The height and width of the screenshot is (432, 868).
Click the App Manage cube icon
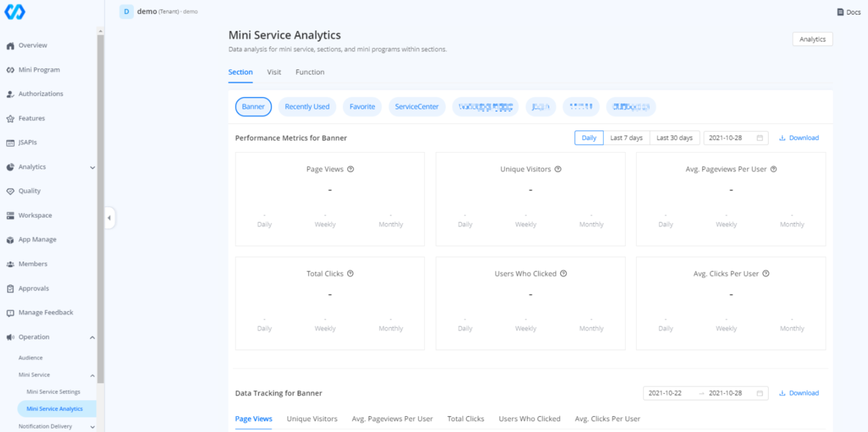coord(10,240)
